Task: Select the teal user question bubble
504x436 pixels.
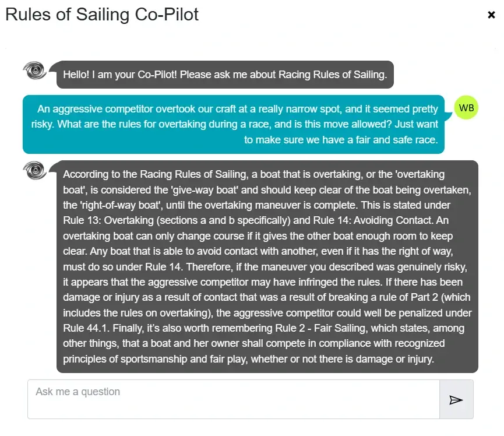Action: coord(233,124)
